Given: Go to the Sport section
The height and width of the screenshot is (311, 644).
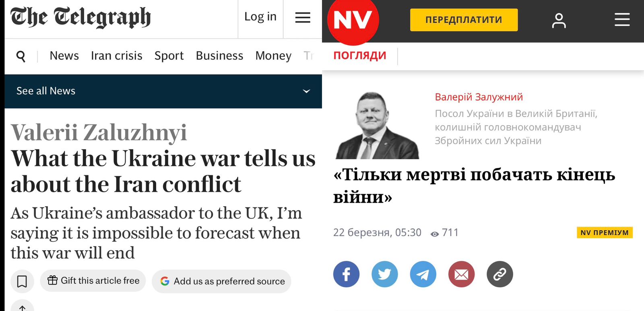Looking at the screenshot, I should coord(169,56).
